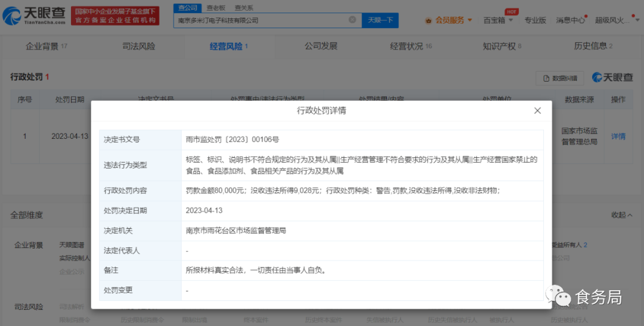Switch to the 司法风险 tab

point(139,46)
